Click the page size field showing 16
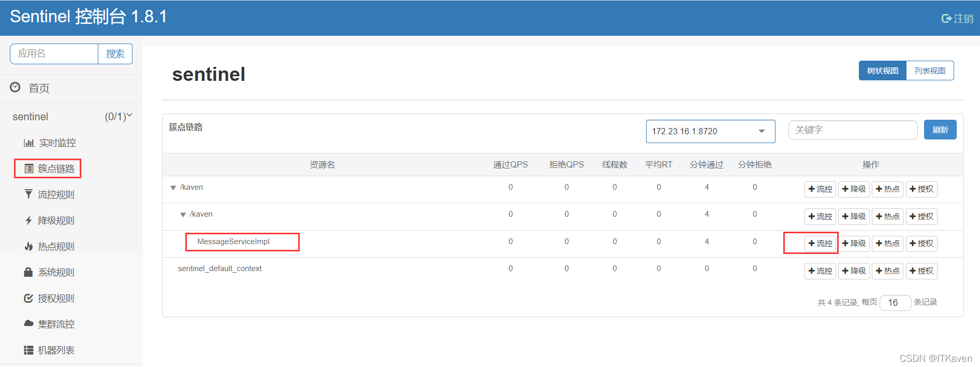This screenshot has width=980, height=367. pos(895,303)
